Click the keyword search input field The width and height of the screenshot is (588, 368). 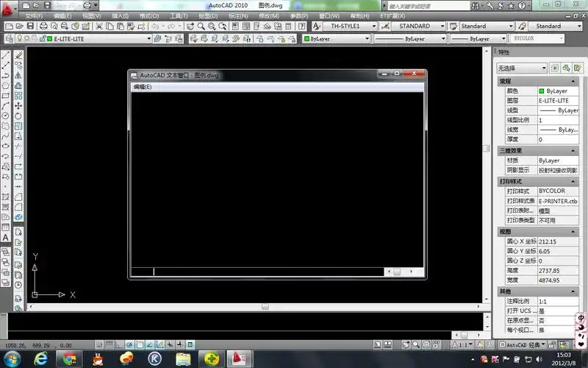coord(428,6)
